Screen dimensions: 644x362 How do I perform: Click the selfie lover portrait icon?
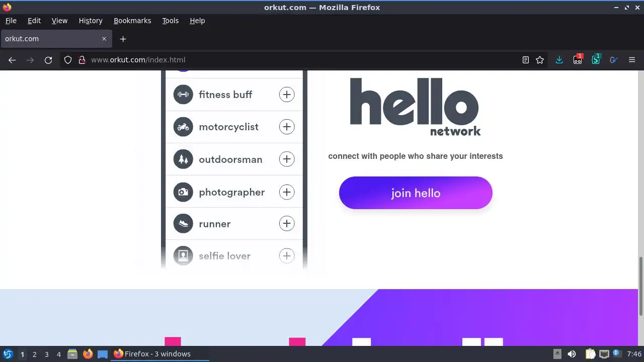[x=183, y=256]
